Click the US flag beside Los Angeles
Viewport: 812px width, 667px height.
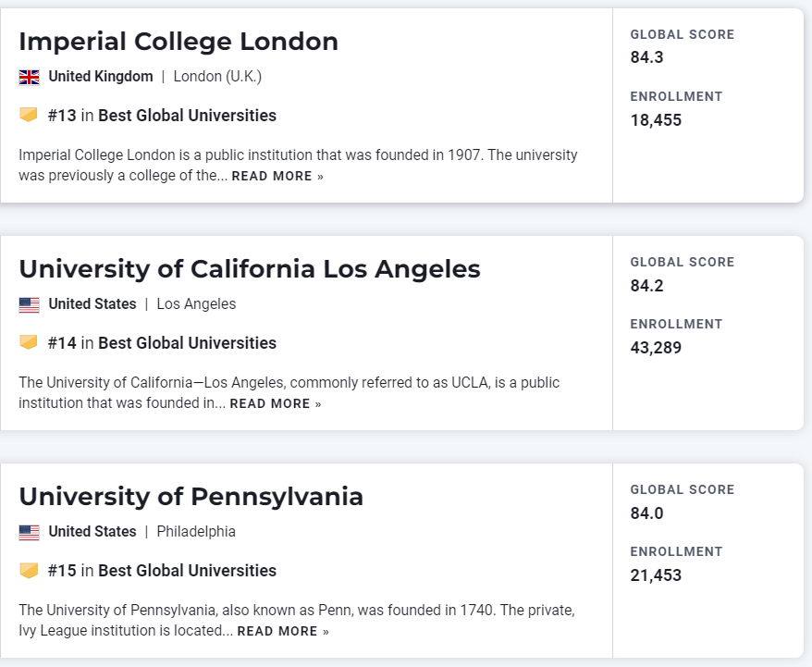(29, 304)
